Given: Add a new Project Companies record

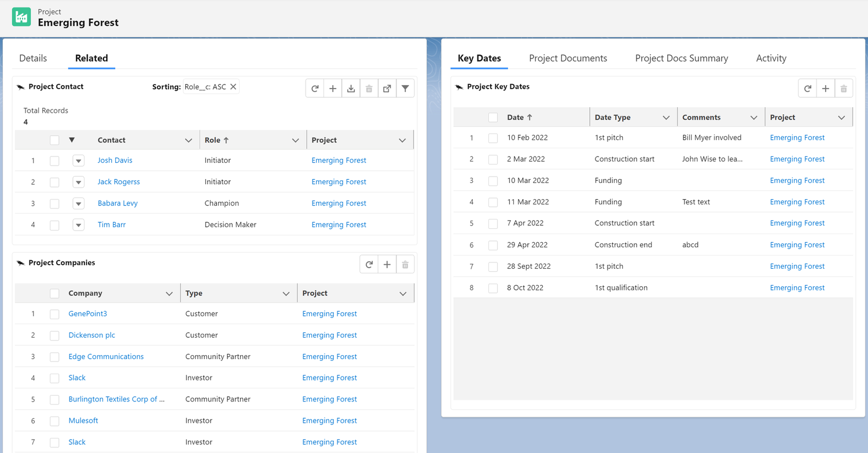Looking at the screenshot, I should click(387, 265).
